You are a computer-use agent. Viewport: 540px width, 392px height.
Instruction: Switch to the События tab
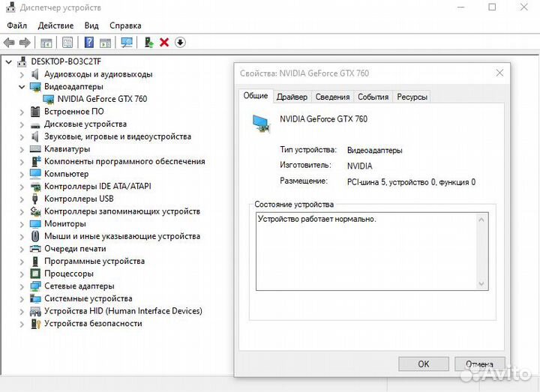[373, 97]
